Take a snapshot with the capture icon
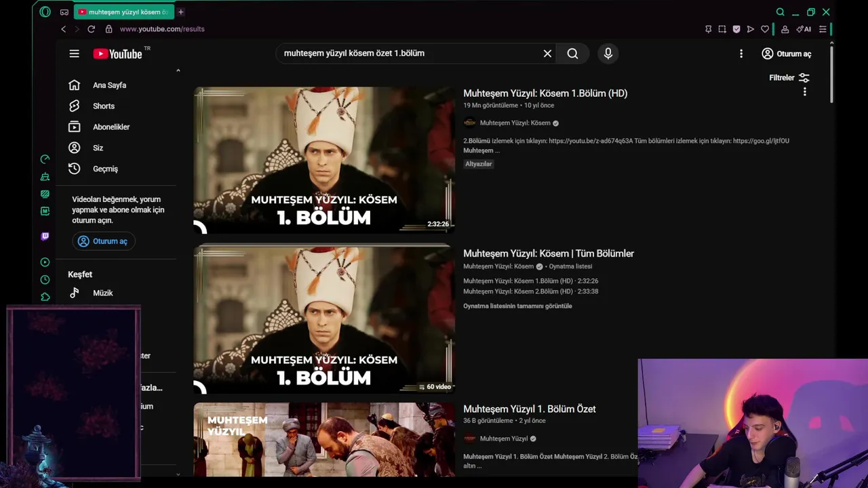The height and width of the screenshot is (488, 868). [x=722, y=29]
